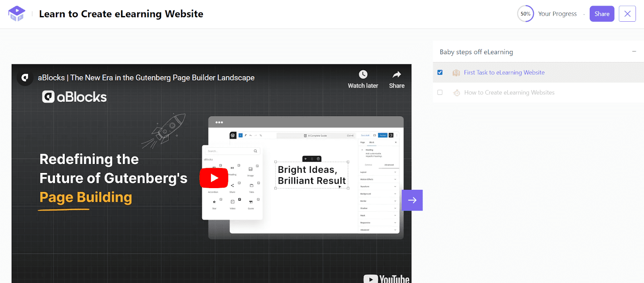This screenshot has width=644, height=283.
Task: Click the aBlocks logo in the video thumbnail
Action: click(x=74, y=97)
